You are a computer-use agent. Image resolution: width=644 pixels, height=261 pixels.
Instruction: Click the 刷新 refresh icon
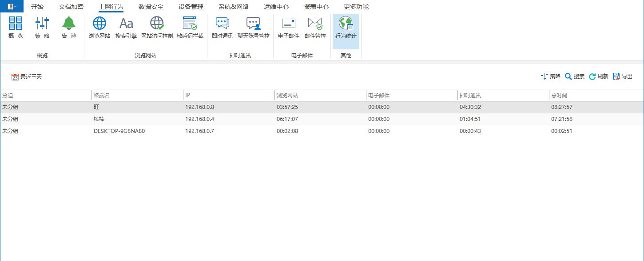click(x=592, y=76)
